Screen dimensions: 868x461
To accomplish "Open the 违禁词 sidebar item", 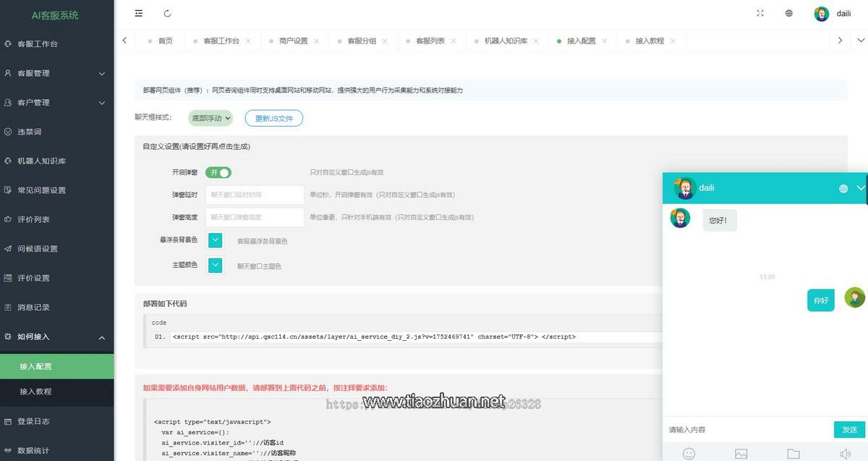I will (x=35, y=132).
